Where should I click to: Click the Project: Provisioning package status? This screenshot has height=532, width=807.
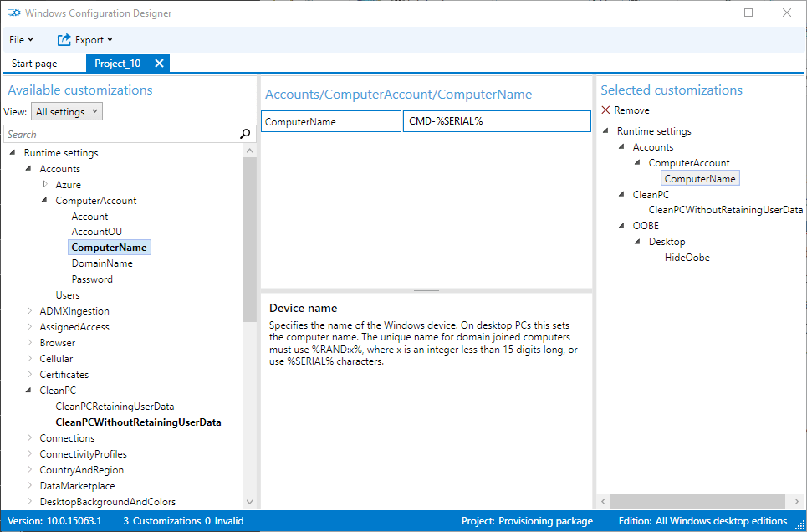coord(527,521)
